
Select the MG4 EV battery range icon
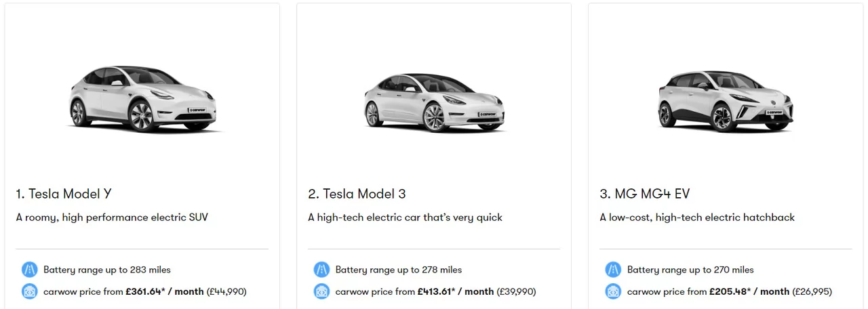tap(613, 270)
